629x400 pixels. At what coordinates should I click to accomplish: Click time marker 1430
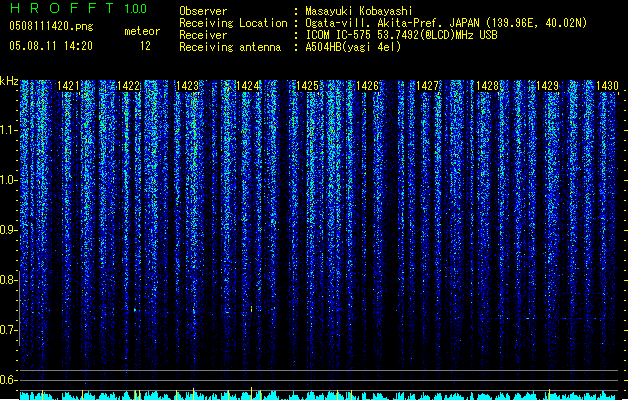[x=607, y=86]
